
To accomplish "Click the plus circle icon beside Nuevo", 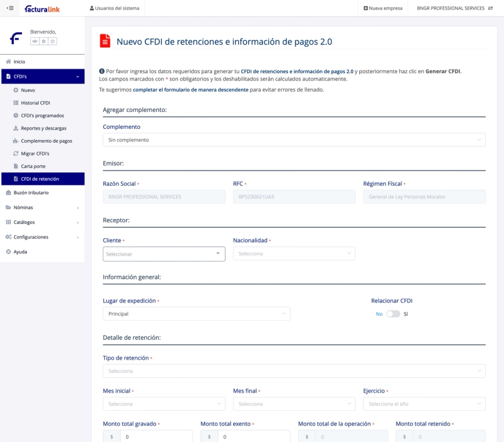I will click(16, 90).
